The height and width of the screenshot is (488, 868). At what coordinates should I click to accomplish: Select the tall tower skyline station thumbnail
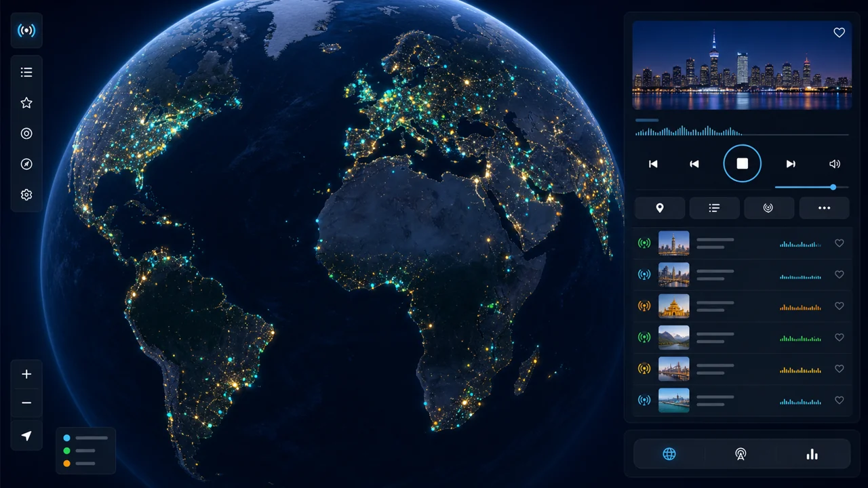coord(674,243)
